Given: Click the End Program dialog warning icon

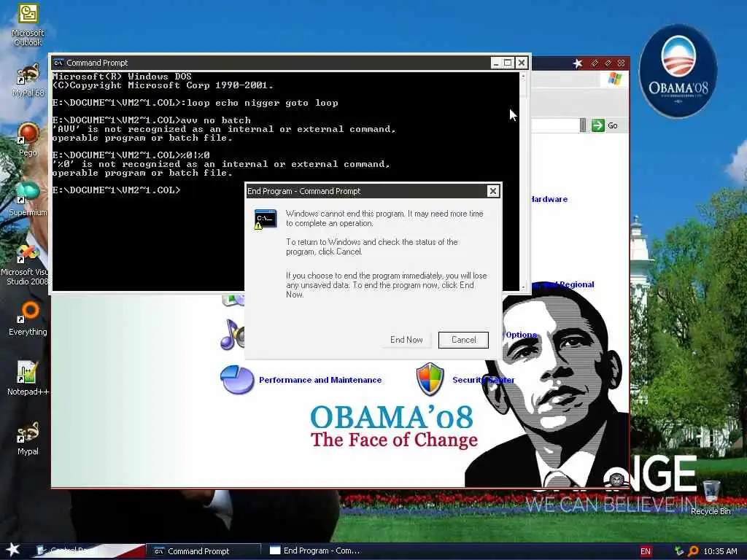Looking at the screenshot, I should point(265,219).
